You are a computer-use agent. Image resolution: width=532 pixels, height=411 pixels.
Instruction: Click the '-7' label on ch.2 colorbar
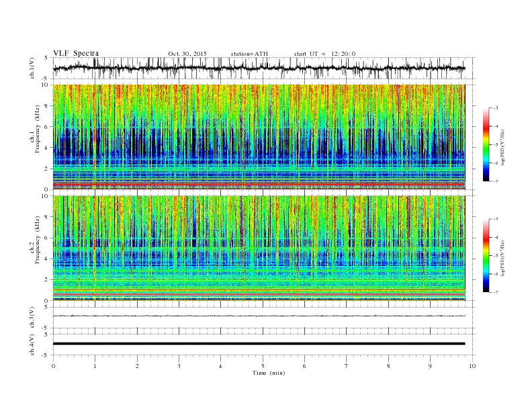496,292
